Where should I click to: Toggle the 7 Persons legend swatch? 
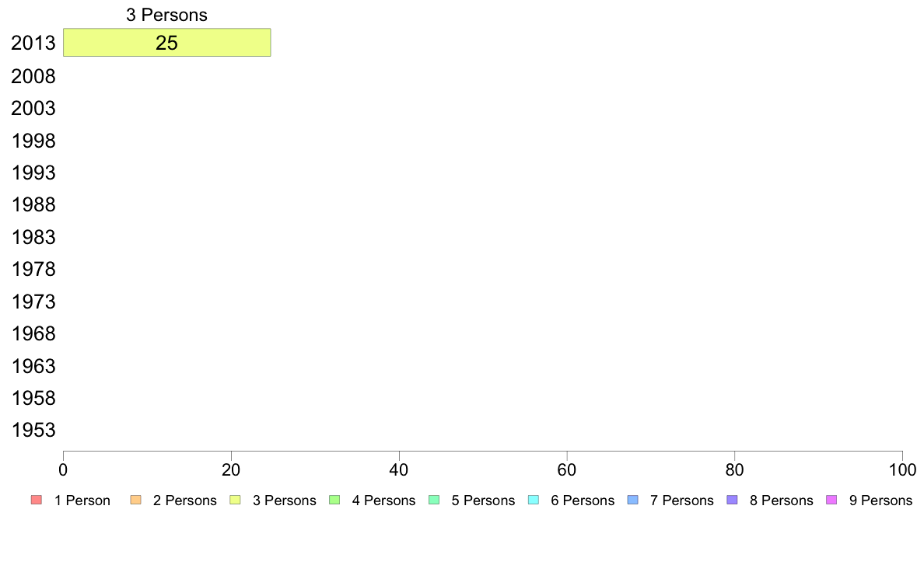[x=633, y=500]
